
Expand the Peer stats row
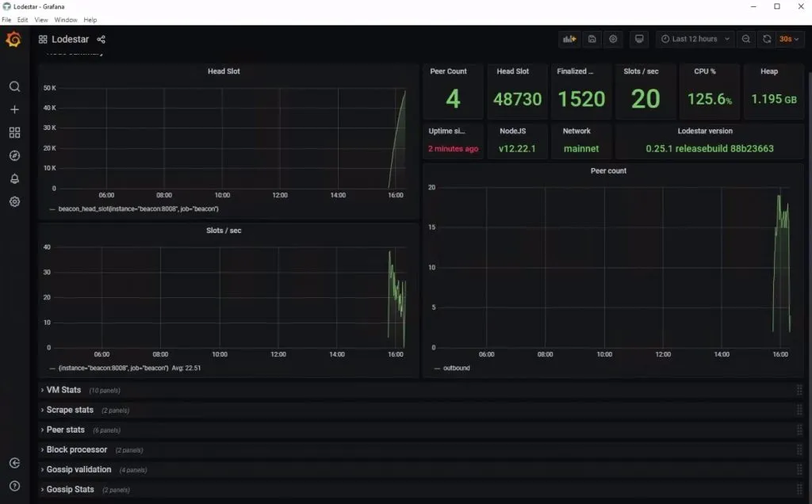[65, 430]
